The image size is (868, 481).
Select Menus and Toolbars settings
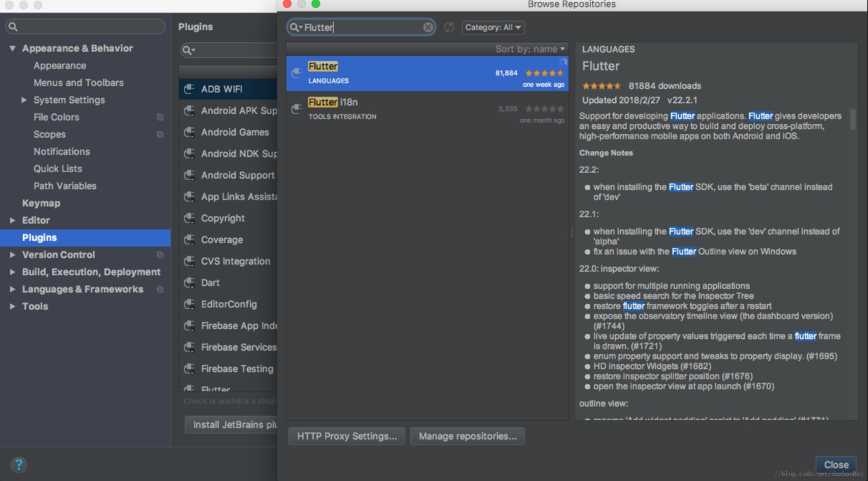78,83
